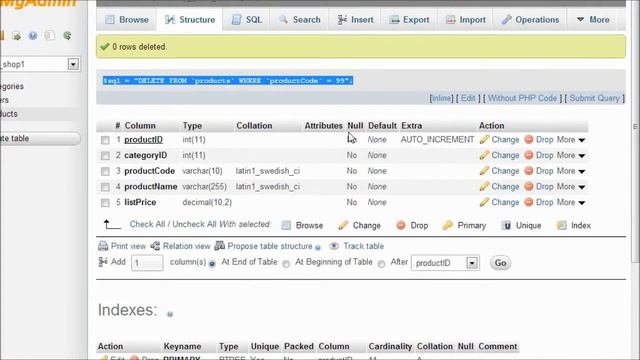
Task: Switch to the Structure tab
Action: click(190, 20)
